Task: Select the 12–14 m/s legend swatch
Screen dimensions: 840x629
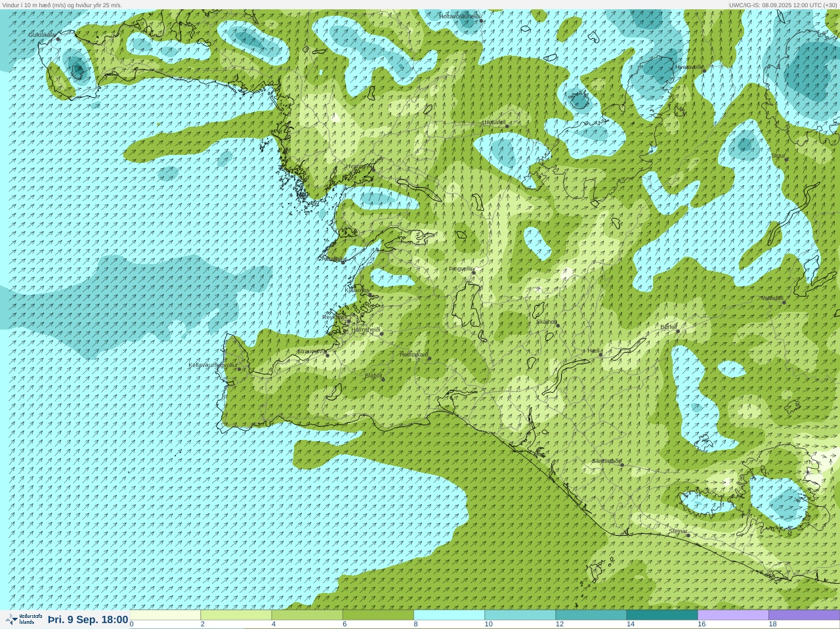Action: pyautogui.click(x=591, y=615)
